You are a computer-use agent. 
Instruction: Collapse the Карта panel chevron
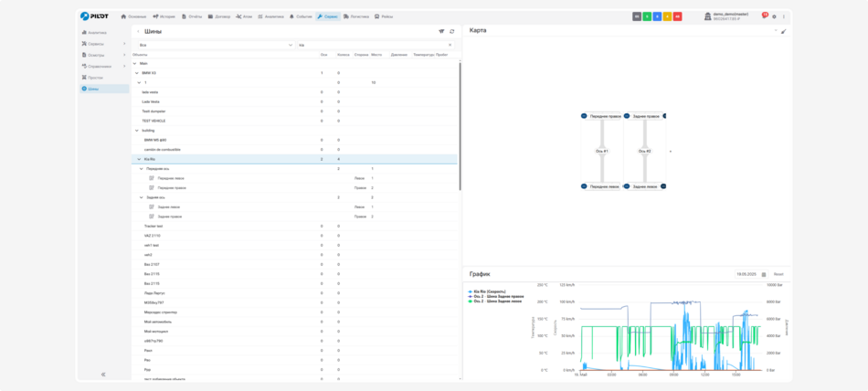[x=776, y=31]
